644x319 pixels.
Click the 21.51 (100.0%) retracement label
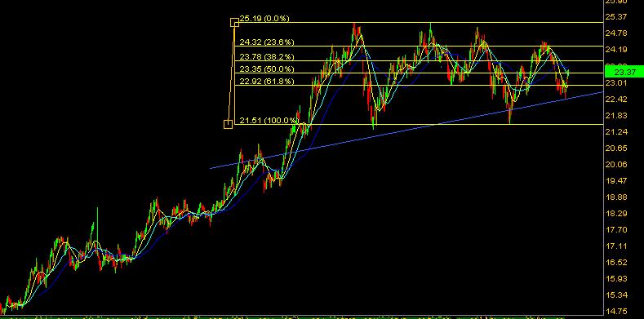pyautogui.click(x=269, y=120)
